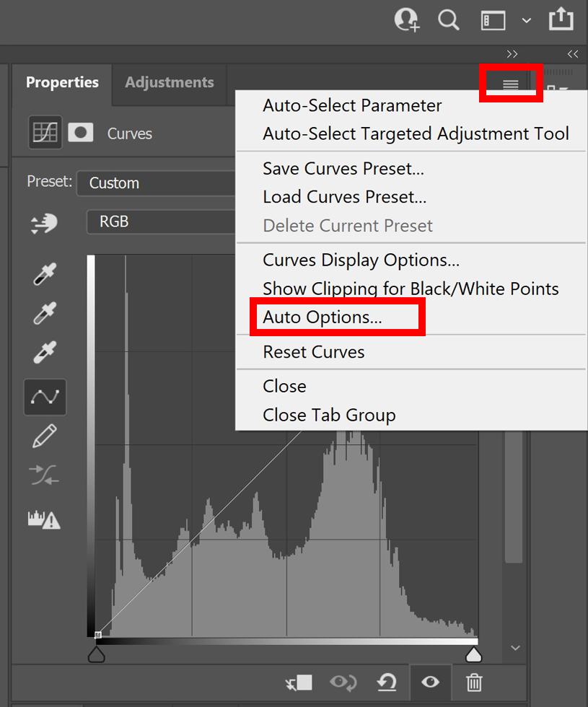
Task: Choose Auto Options from the menu
Action: click(x=322, y=317)
